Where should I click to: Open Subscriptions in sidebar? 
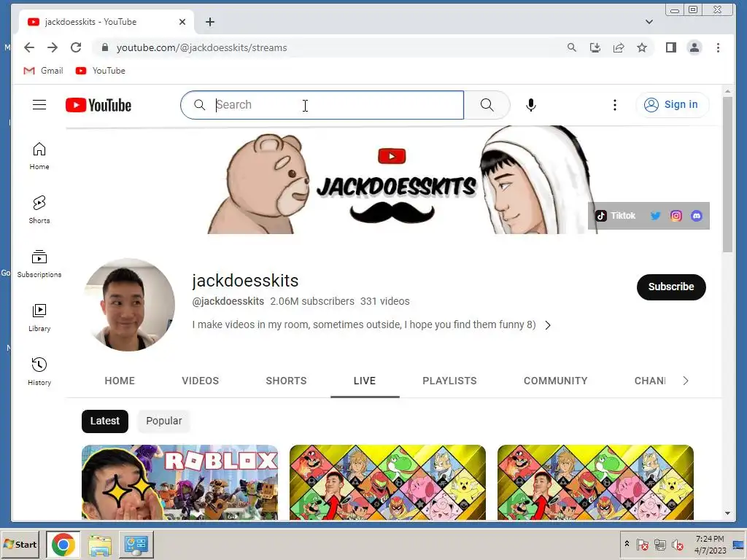tap(39, 264)
